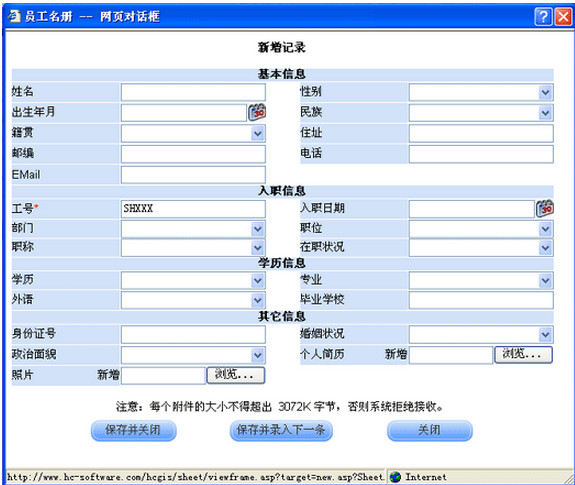
Task: Open the 政治面貌 dropdown
Action: (258, 355)
